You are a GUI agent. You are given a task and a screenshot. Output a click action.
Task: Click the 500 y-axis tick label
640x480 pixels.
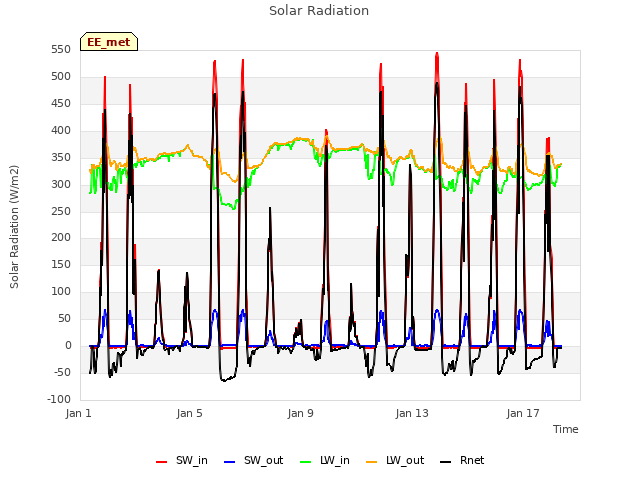coord(61,77)
